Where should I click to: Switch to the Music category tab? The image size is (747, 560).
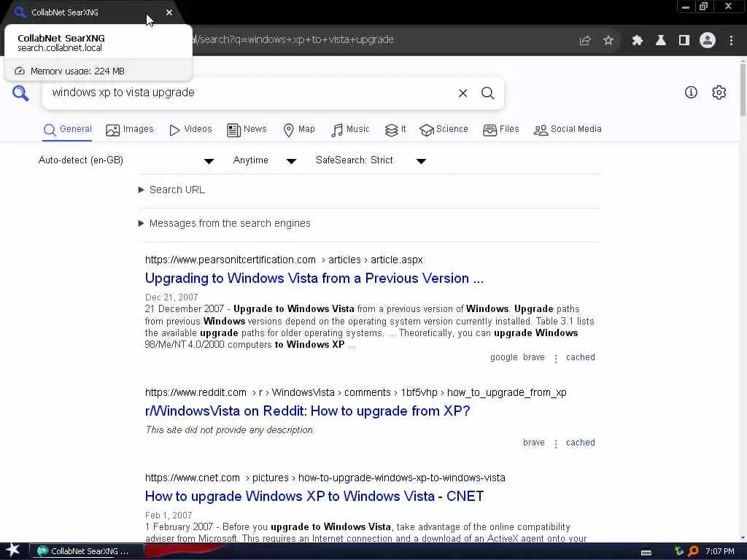point(350,130)
